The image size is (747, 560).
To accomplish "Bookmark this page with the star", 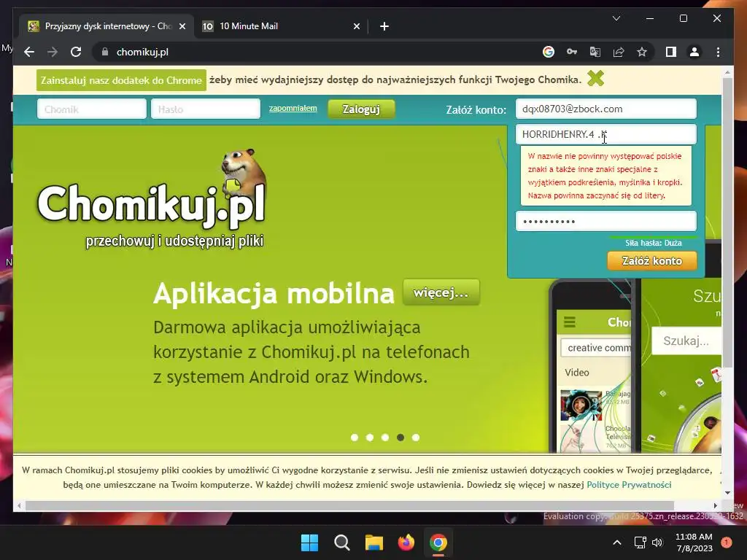I will [x=642, y=52].
